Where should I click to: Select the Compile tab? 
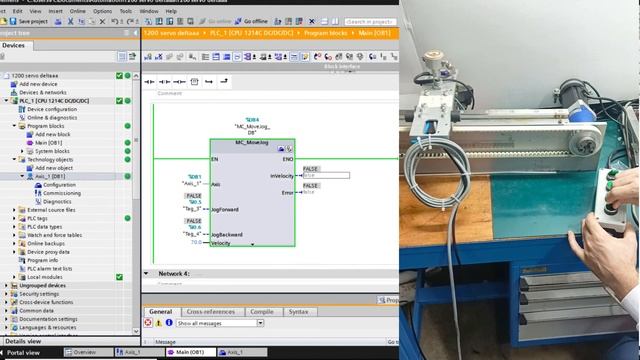262,312
